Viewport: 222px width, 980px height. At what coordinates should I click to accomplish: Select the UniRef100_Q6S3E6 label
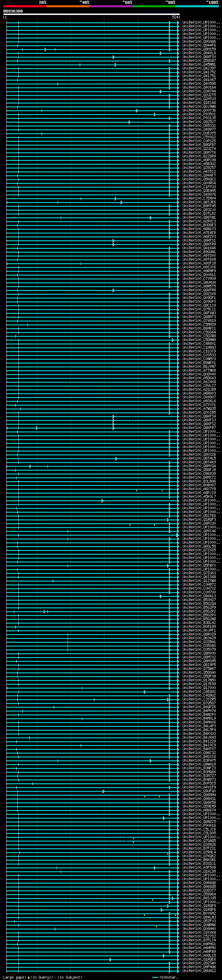(x=199, y=202)
